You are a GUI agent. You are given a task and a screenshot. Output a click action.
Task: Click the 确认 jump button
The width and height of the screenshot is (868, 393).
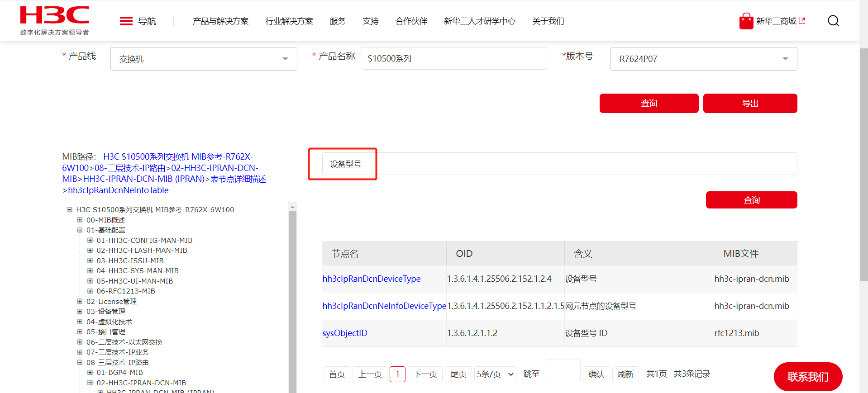tap(596, 374)
